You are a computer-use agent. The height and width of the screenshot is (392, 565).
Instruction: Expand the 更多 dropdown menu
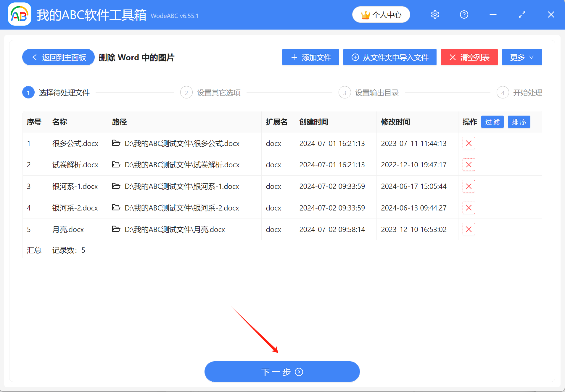(x=521, y=57)
